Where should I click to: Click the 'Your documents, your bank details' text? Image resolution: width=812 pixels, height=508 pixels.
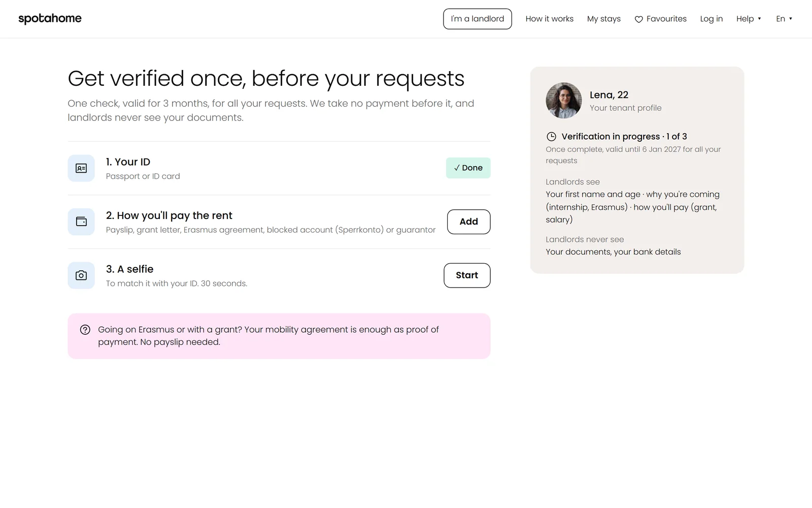point(613,252)
